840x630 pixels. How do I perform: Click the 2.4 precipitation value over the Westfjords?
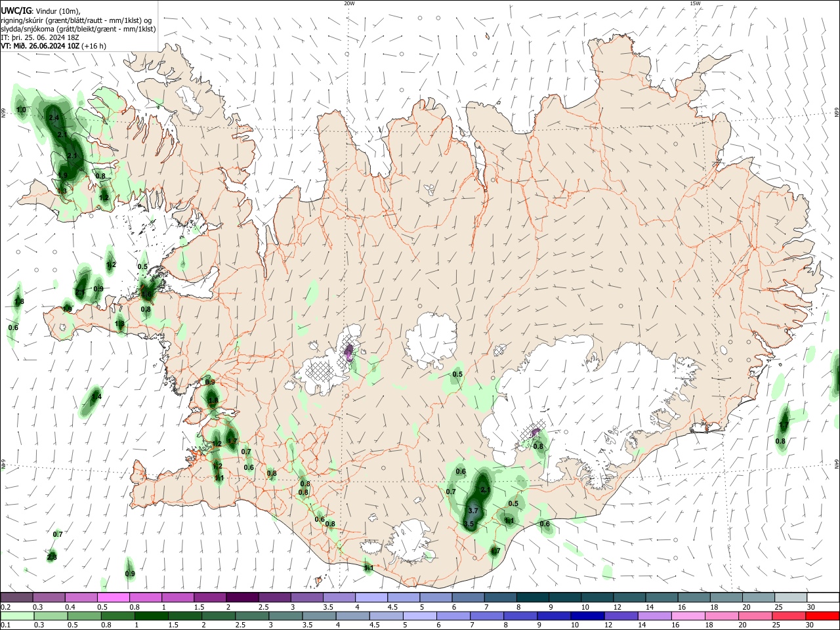pos(54,117)
